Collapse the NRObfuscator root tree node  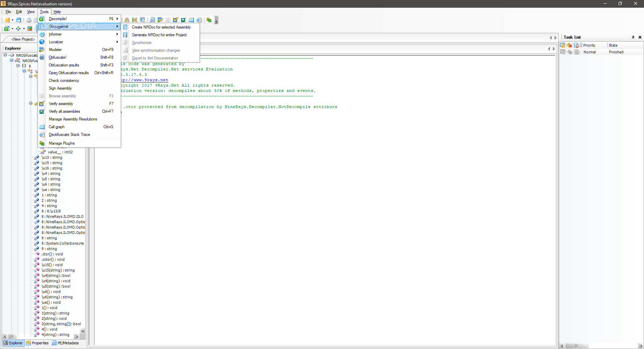click(5, 55)
